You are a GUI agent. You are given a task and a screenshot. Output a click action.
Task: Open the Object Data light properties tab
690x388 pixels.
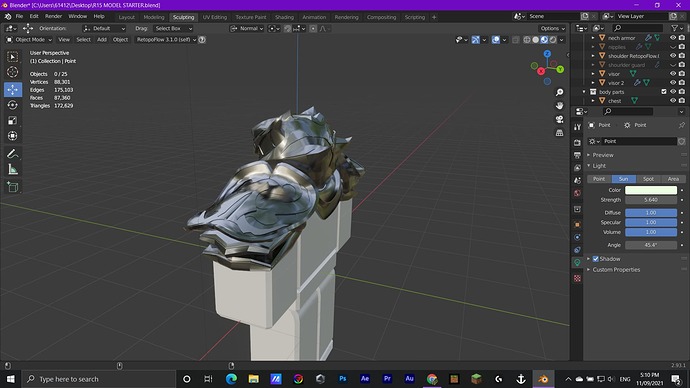point(577,263)
